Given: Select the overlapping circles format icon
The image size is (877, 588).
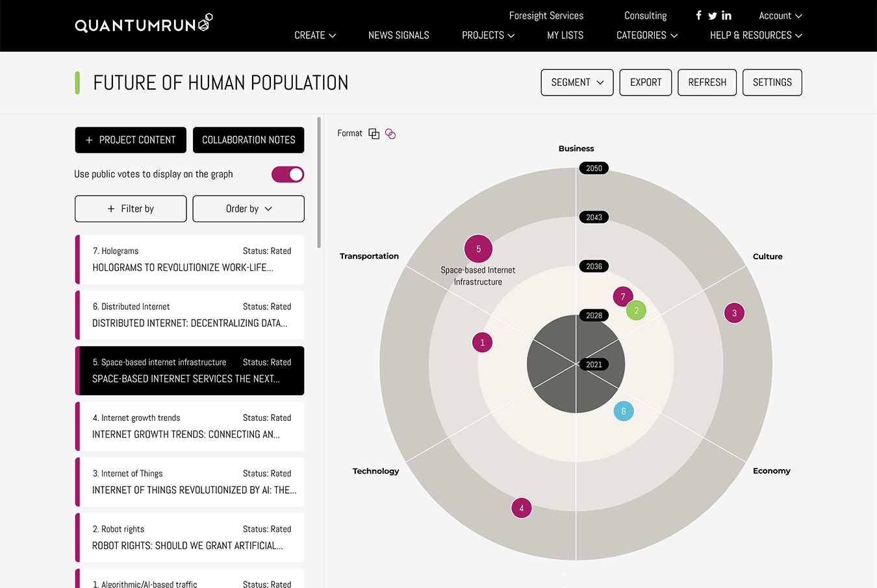Looking at the screenshot, I should pyautogui.click(x=390, y=134).
